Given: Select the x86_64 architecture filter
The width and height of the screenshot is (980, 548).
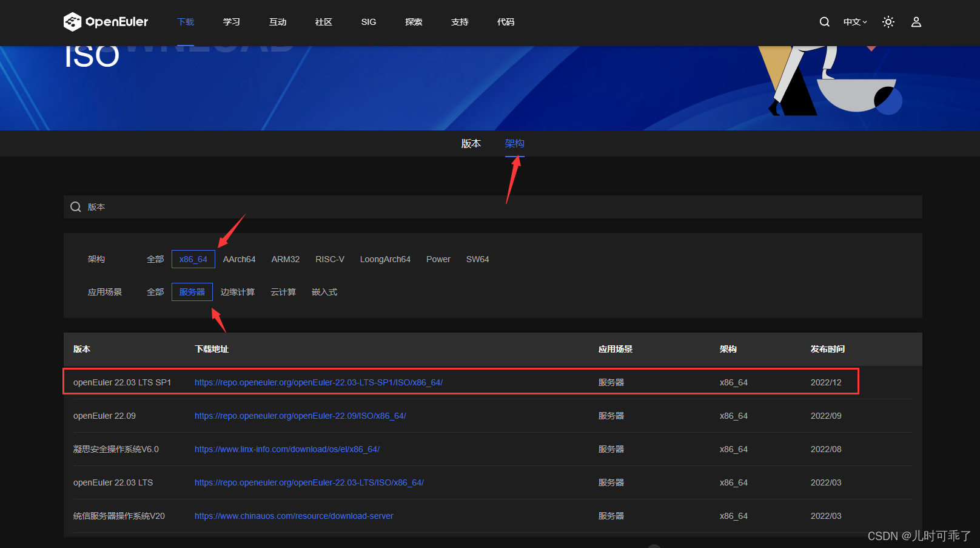Looking at the screenshot, I should coord(193,259).
